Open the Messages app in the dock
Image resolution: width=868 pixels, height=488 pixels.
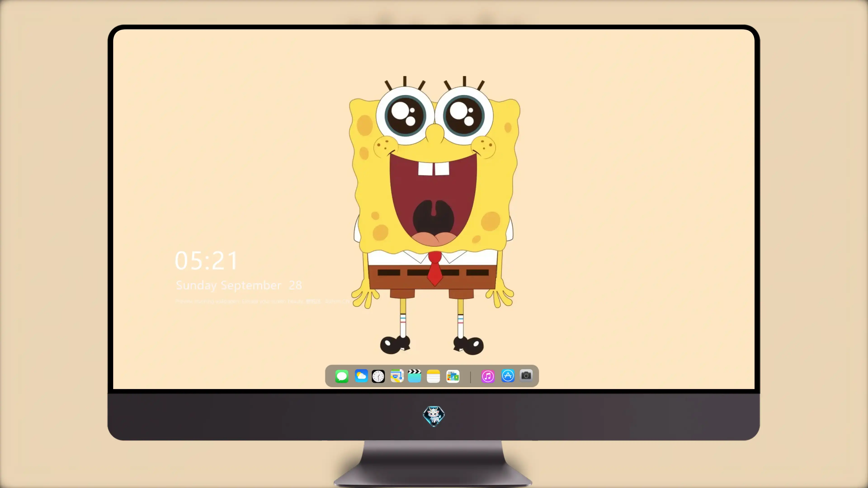pos(342,376)
